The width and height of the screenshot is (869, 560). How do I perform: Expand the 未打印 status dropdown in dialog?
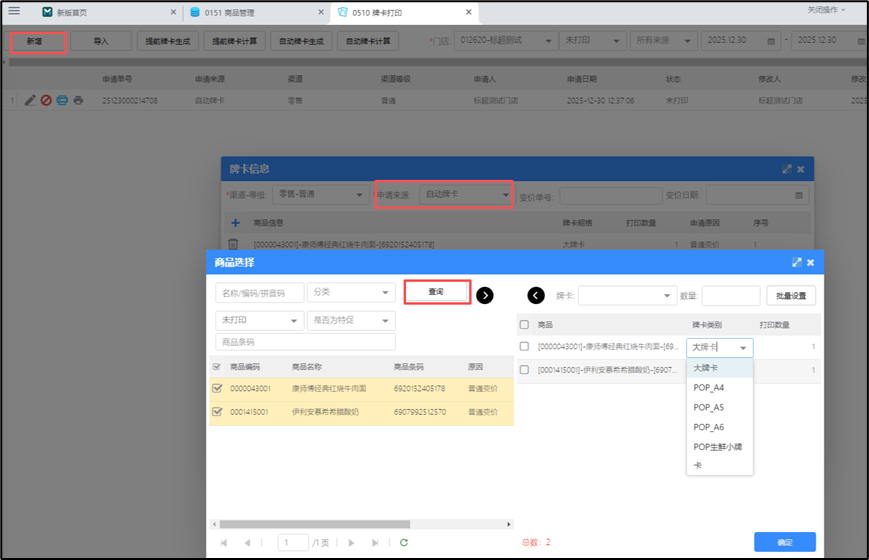tap(260, 320)
